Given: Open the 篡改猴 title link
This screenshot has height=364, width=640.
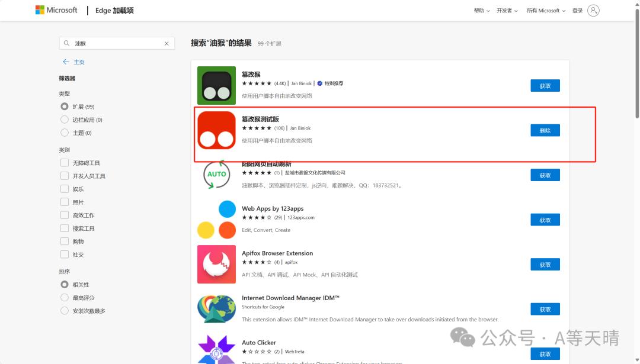Looking at the screenshot, I should [251, 74].
